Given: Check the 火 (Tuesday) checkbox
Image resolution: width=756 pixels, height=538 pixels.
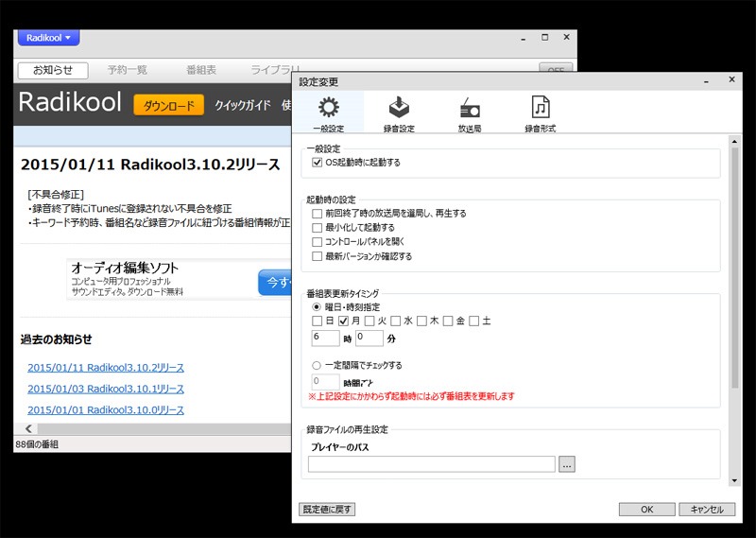Looking at the screenshot, I should pyautogui.click(x=369, y=321).
